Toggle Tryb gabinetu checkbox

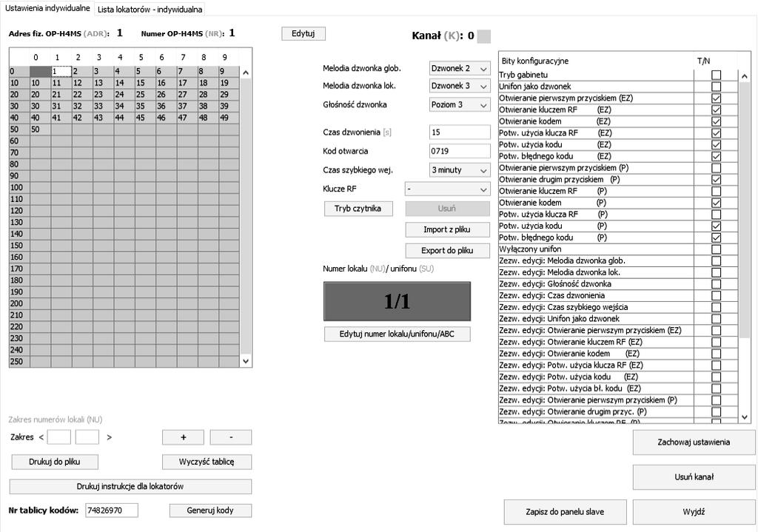(x=716, y=75)
